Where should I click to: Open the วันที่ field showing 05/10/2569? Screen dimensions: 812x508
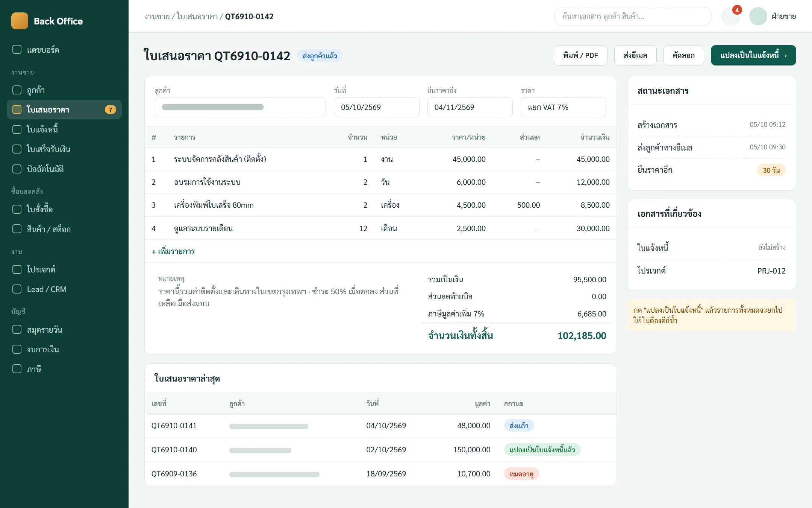coord(376,107)
